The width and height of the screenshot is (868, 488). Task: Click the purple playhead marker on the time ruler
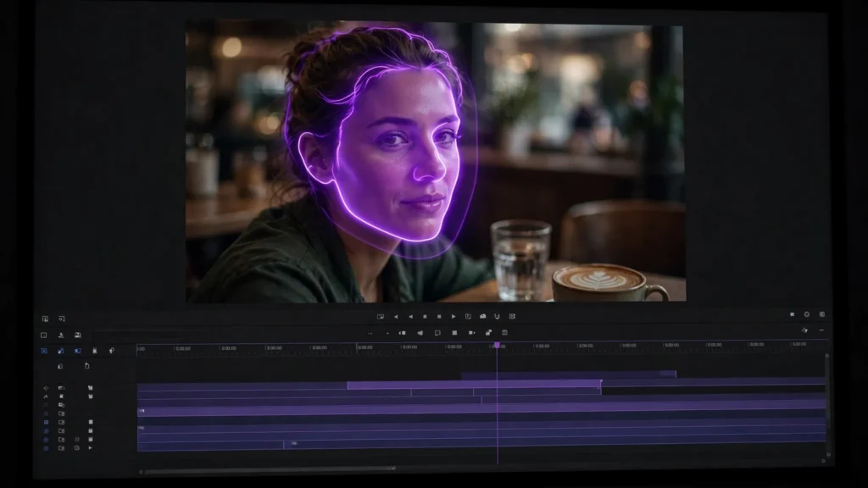(497, 346)
